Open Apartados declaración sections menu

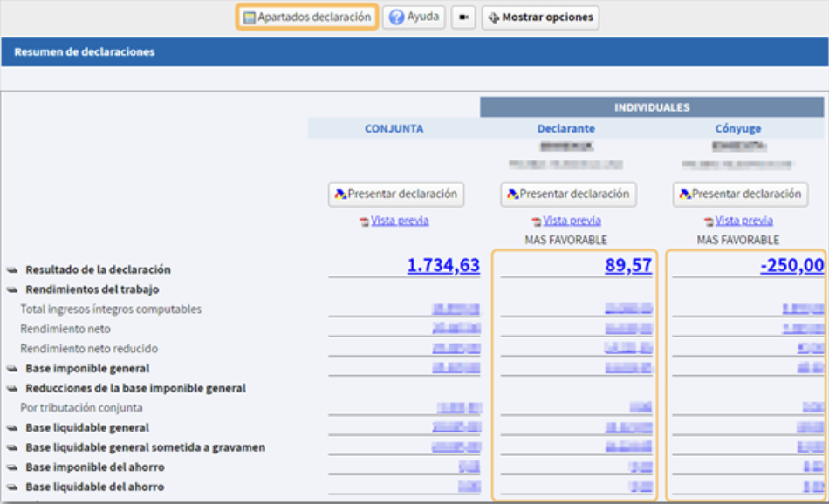[307, 17]
